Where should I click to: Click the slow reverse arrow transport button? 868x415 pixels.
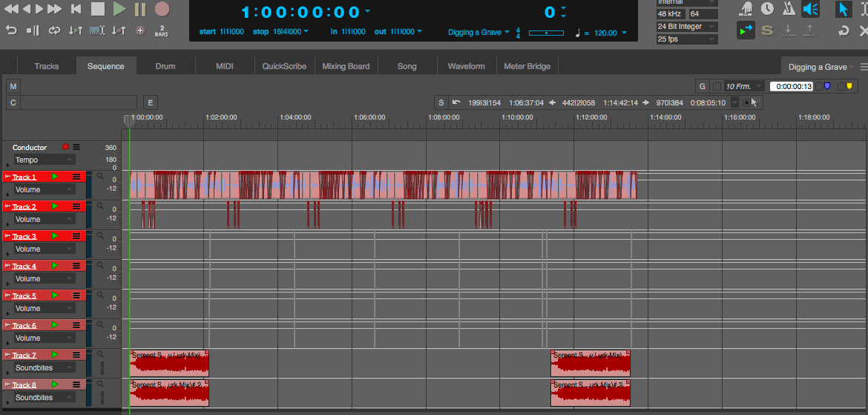coord(25,9)
